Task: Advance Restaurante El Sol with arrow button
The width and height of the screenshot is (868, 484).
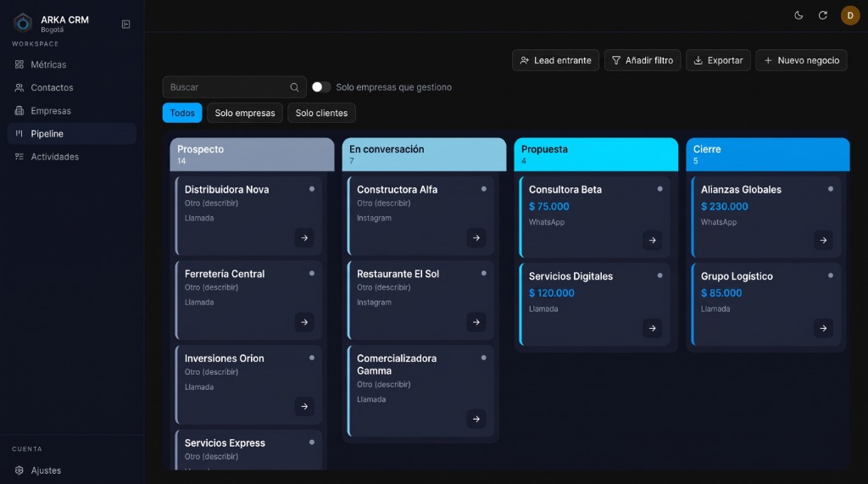Action: (476, 322)
